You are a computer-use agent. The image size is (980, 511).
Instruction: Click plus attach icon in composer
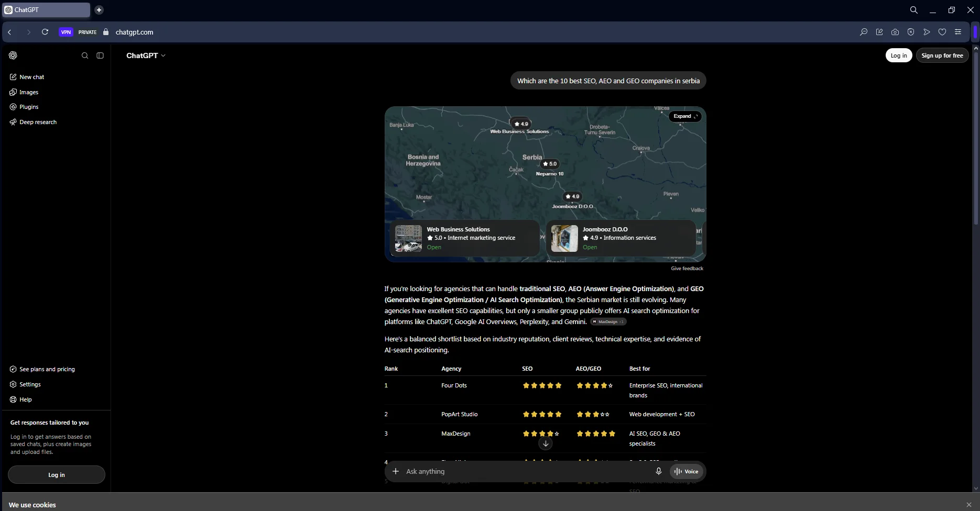(x=396, y=471)
